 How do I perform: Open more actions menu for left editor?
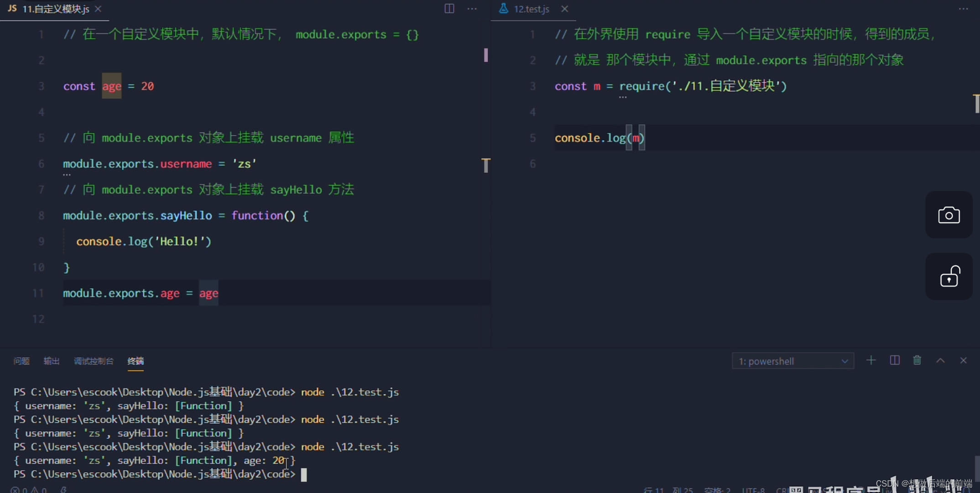[x=472, y=9]
